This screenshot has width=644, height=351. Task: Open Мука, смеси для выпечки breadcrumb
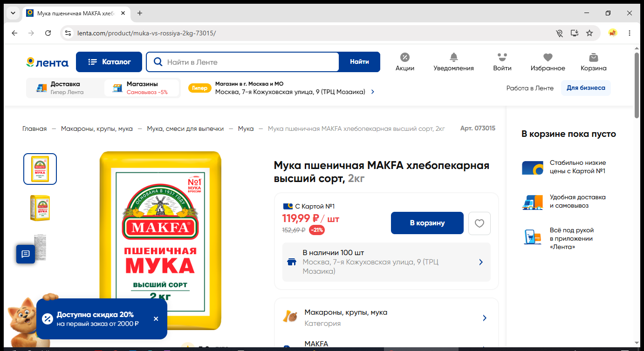point(185,128)
